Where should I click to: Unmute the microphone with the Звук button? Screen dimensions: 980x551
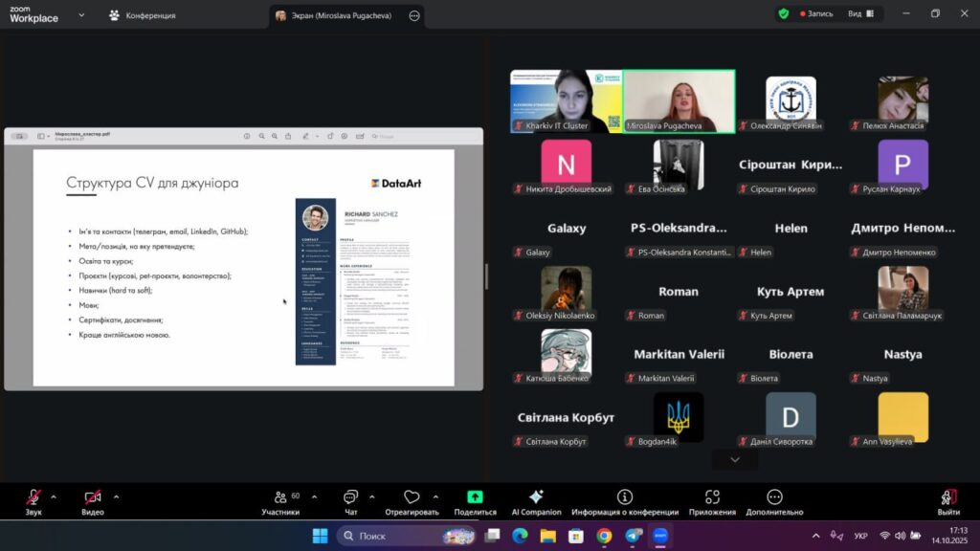coord(33,497)
